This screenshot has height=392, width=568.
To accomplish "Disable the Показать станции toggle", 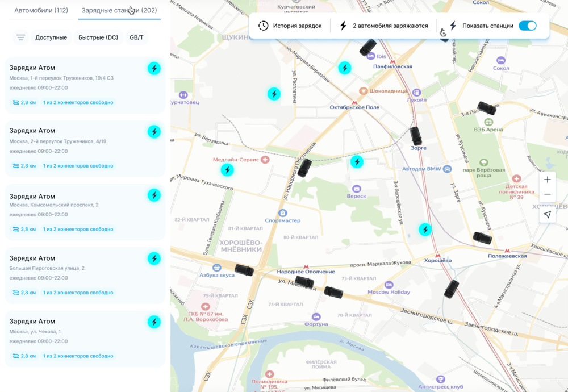I will point(527,26).
